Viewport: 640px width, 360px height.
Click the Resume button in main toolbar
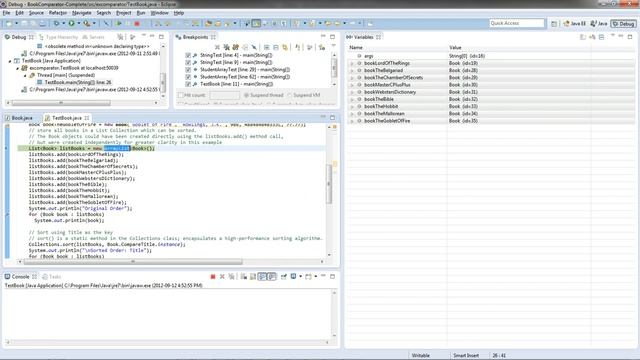coord(119,24)
